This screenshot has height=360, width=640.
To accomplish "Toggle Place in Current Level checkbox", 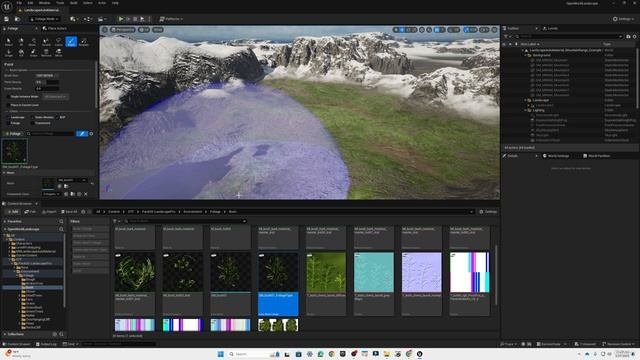I will [x=8, y=105].
